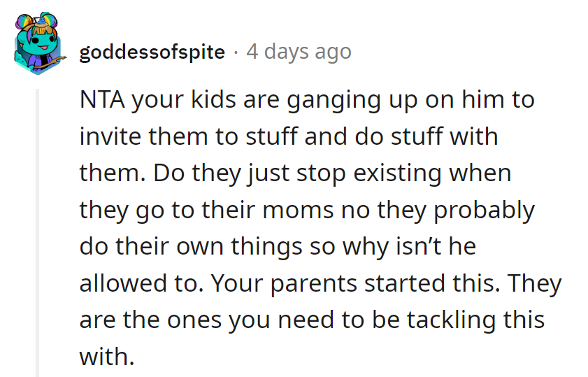The image size is (588, 377).
Task: Click the final word "with." on the last line
Action: 106,356
